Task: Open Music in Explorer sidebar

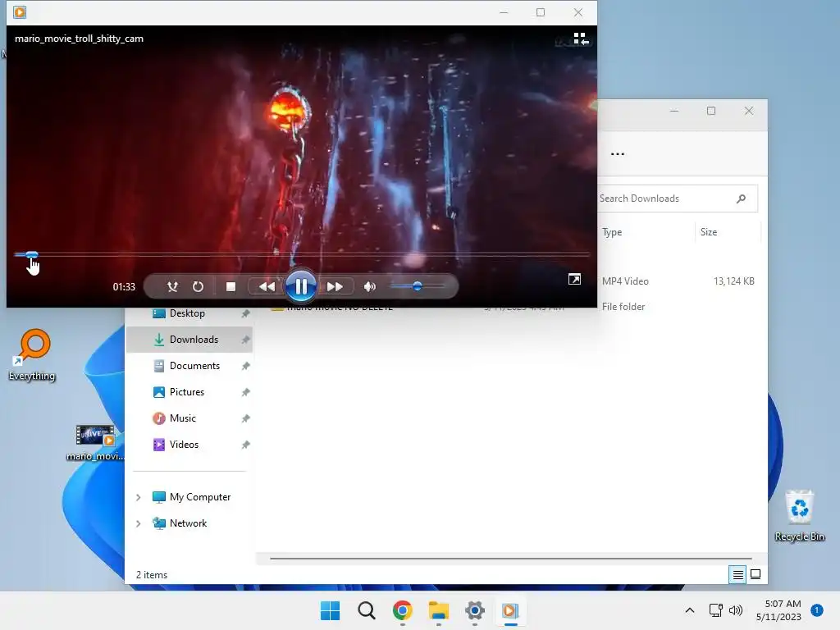Action: click(x=183, y=418)
